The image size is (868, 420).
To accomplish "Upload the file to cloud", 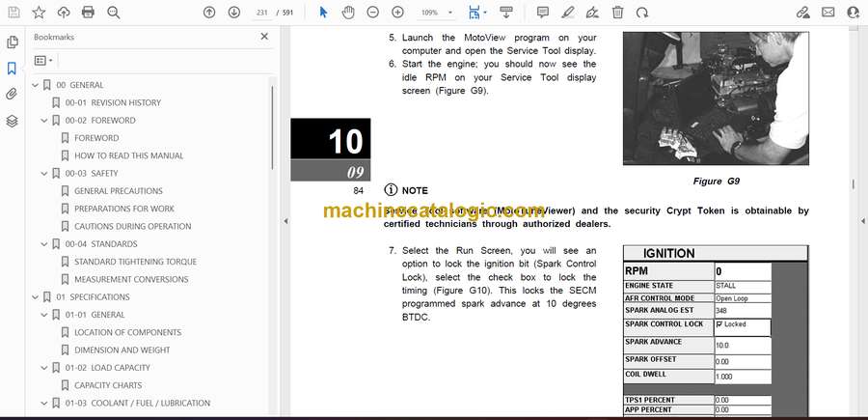I will (x=64, y=13).
